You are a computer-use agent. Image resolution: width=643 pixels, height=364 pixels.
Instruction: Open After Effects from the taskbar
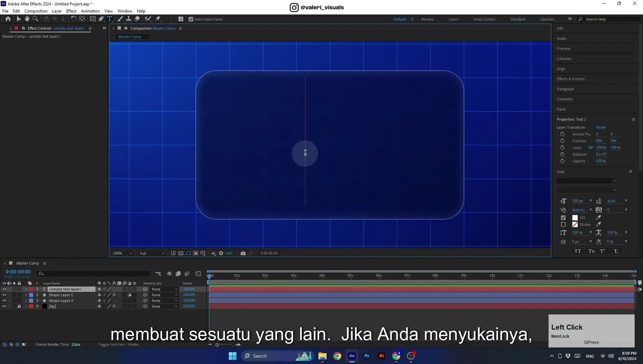(x=352, y=356)
